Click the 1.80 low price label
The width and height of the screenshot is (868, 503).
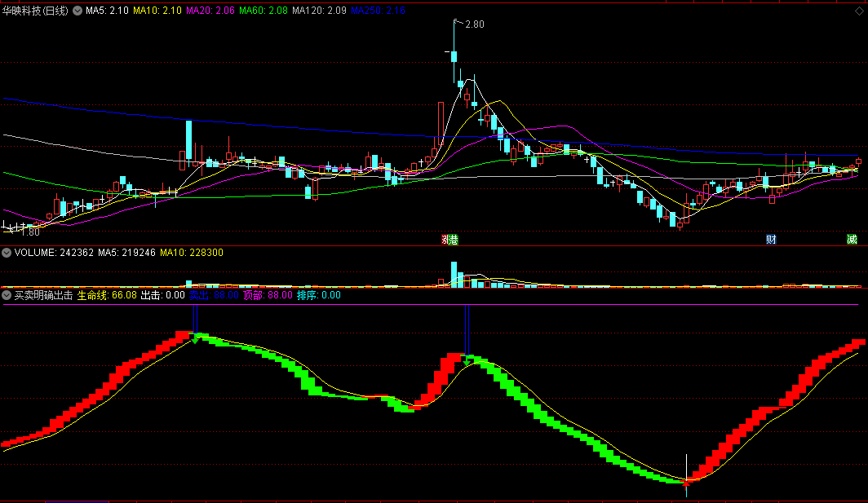pos(30,232)
